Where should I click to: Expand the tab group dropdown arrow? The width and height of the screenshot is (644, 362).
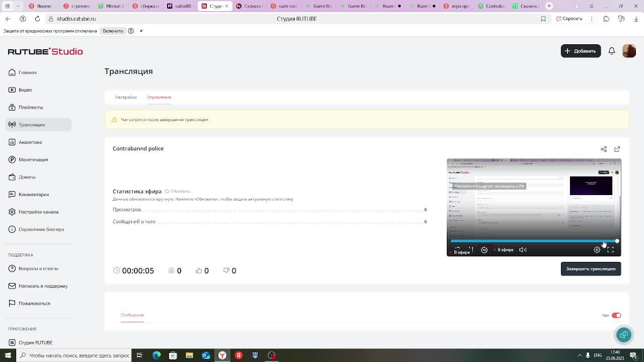18,6
